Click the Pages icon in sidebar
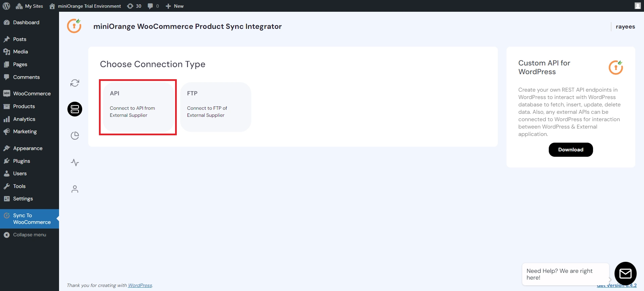The image size is (644, 291). pos(7,64)
